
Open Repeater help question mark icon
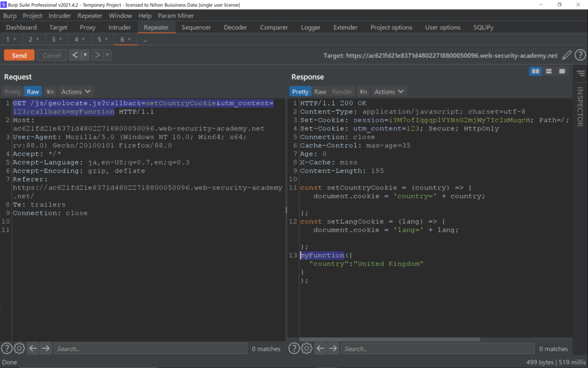coord(580,55)
